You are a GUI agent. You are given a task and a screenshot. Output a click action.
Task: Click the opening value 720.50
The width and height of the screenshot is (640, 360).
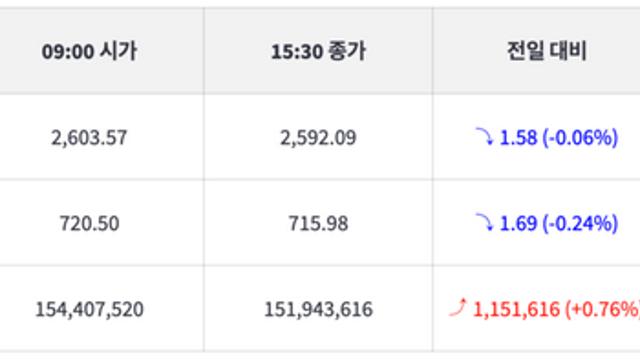(89, 223)
